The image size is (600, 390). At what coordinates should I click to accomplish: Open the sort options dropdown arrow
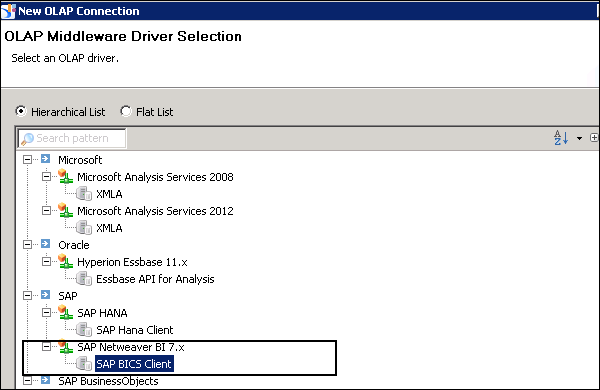click(x=579, y=138)
